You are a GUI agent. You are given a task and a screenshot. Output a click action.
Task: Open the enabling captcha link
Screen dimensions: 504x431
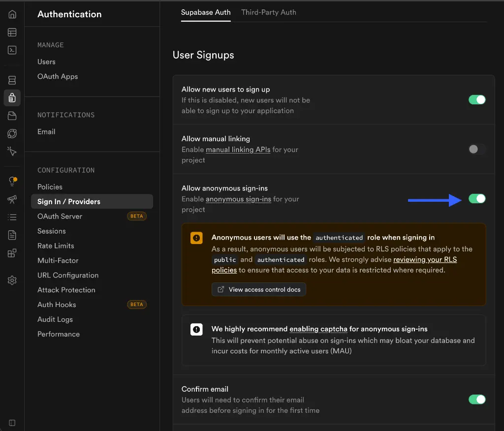pos(318,329)
